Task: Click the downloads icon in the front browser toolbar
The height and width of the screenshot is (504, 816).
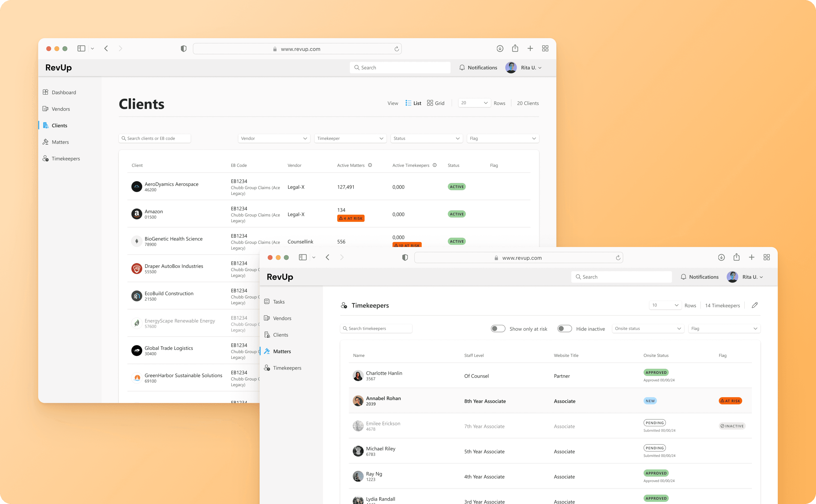Action: [x=721, y=257]
